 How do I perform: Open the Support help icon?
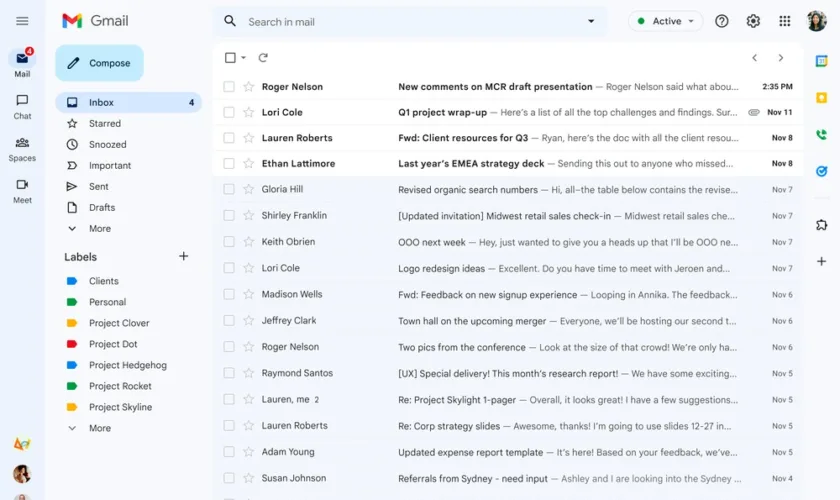pos(722,21)
